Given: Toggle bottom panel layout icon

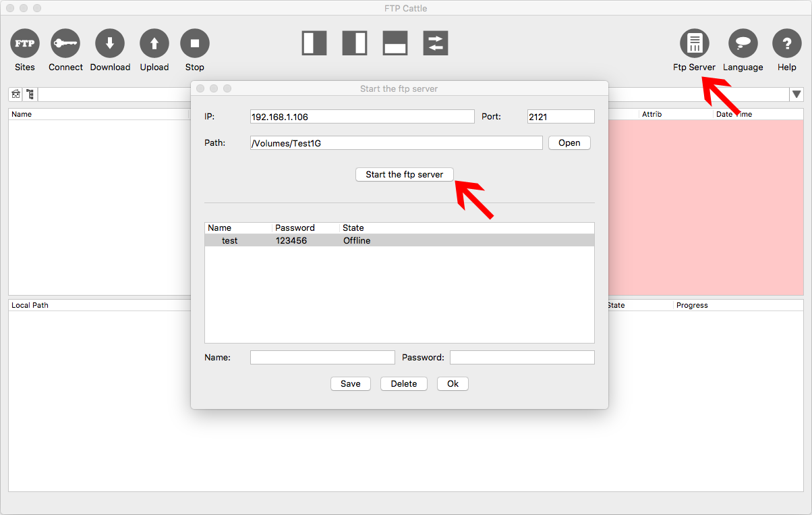Looking at the screenshot, I should click(395, 43).
